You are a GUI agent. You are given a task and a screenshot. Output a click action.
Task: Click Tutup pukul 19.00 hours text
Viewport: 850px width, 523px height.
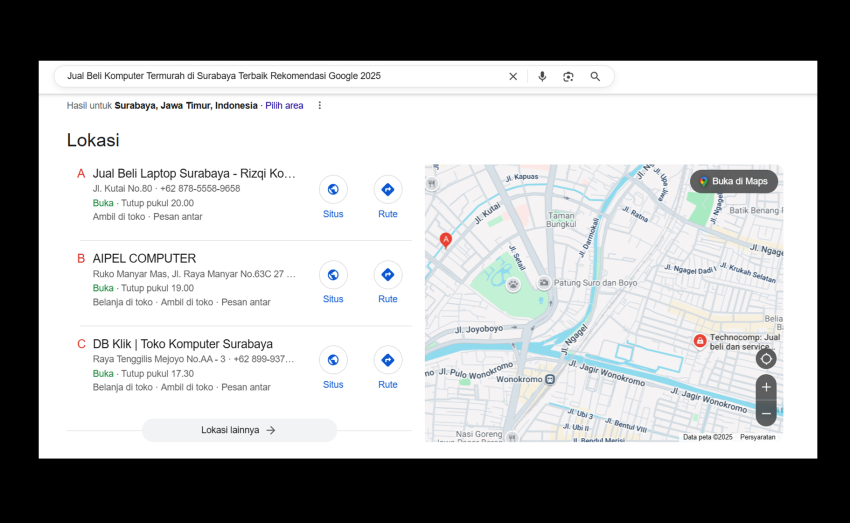(157, 288)
